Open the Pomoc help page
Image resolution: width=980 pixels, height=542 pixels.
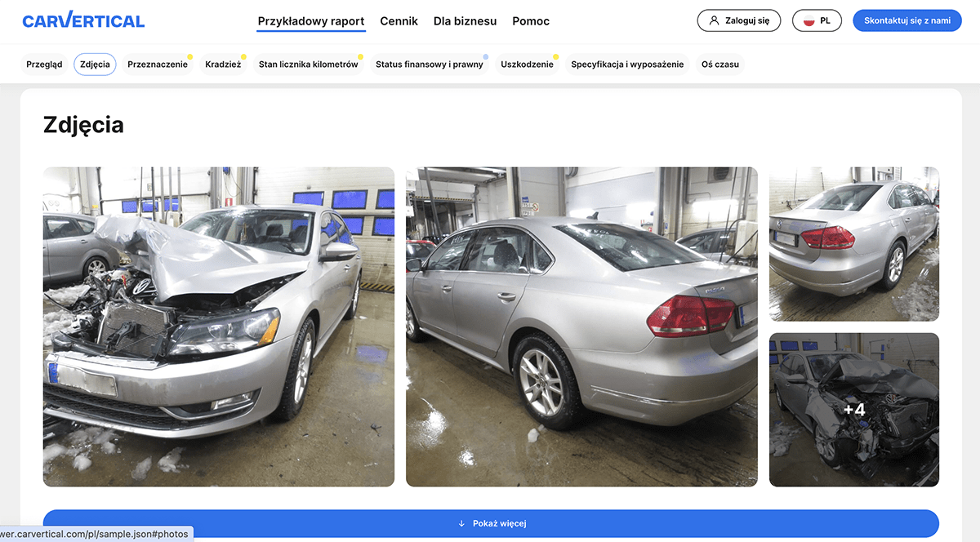(531, 21)
